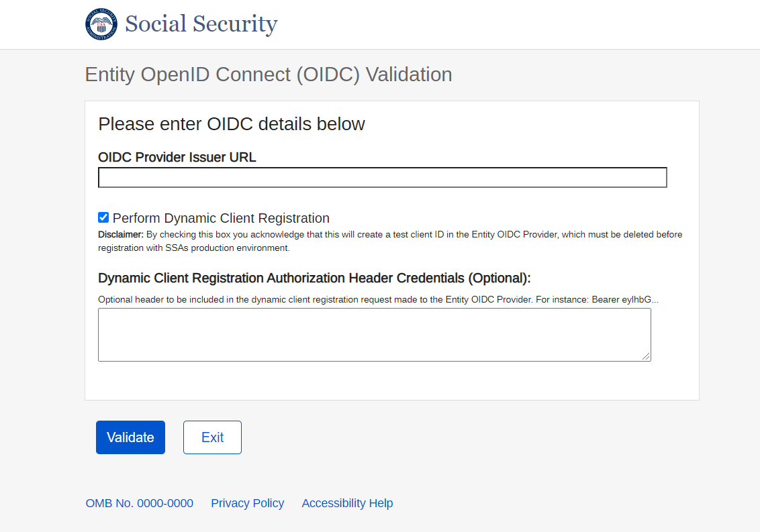Image resolution: width=760 pixels, height=532 pixels.
Task: Click the Social Security header title text
Action: [201, 24]
